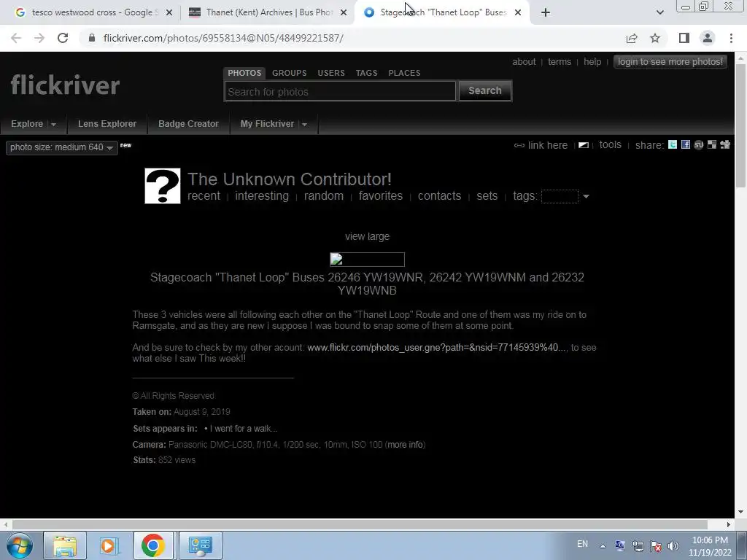Click the tags text input box

point(560,196)
